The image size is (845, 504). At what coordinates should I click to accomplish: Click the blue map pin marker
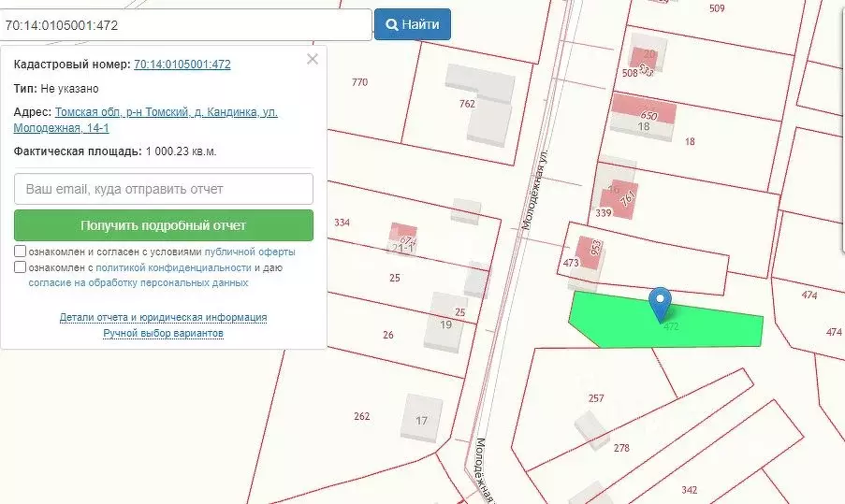662,302
